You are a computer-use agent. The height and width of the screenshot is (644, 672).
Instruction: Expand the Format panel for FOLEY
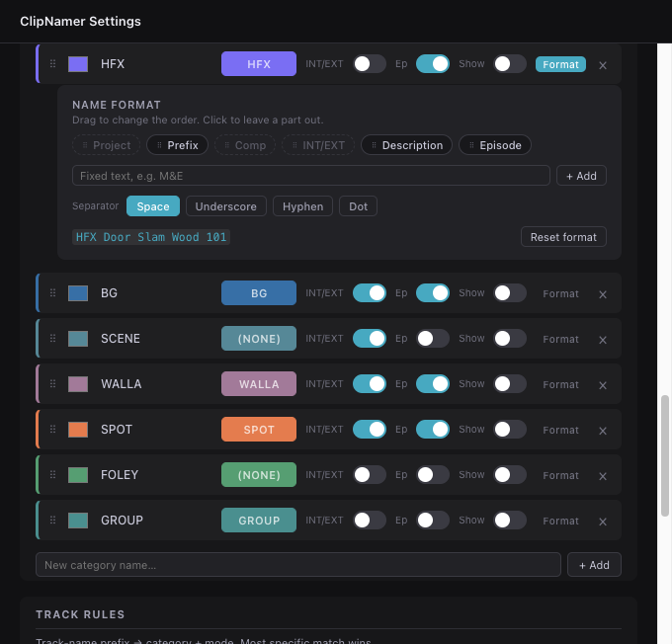[560, 475]
